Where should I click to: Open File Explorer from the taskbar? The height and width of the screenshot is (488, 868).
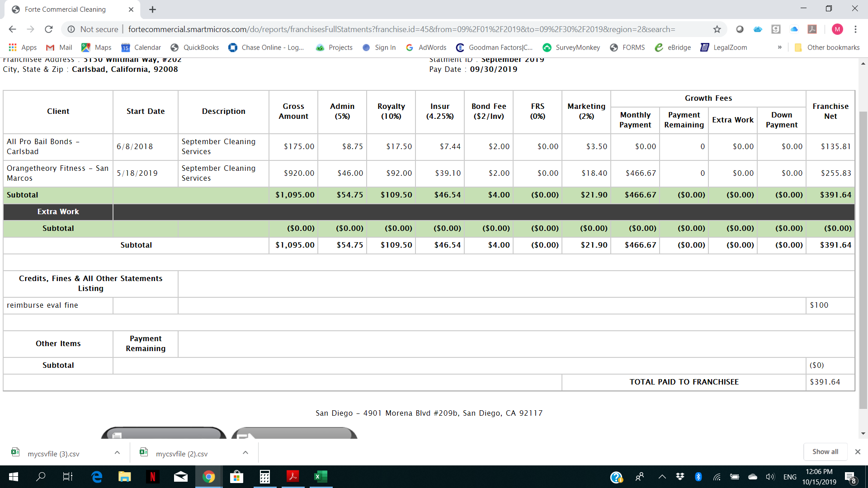pos(125,477)
